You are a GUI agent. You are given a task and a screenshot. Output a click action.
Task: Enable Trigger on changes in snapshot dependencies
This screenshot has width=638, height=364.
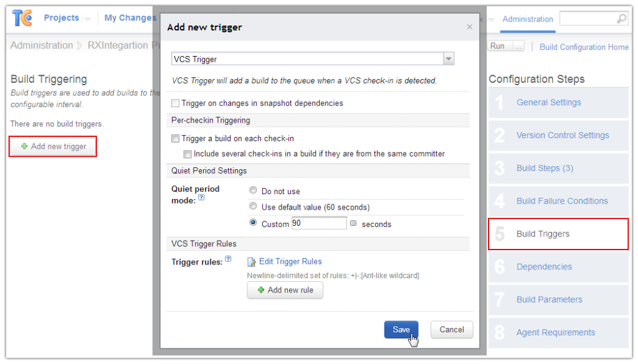coord(175,103)
